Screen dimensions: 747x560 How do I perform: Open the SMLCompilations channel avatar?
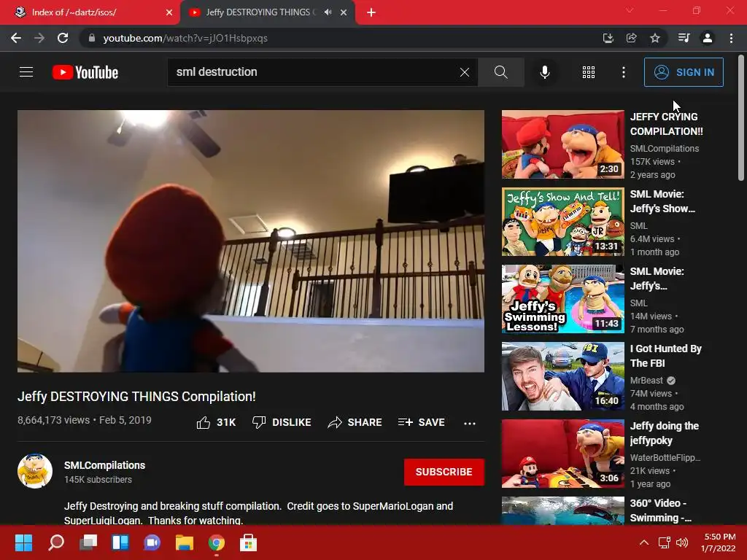coord(35,471)
